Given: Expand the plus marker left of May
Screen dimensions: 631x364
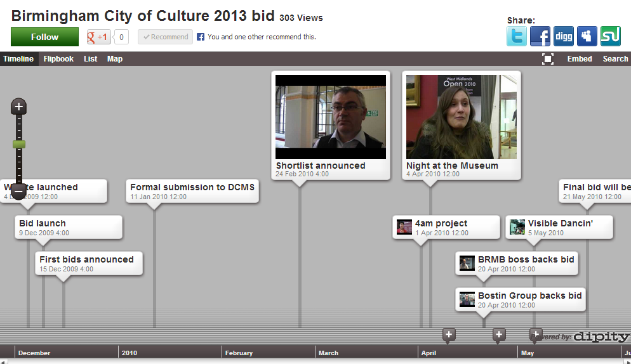Looking at the screenshot, I should coord(499,334).
